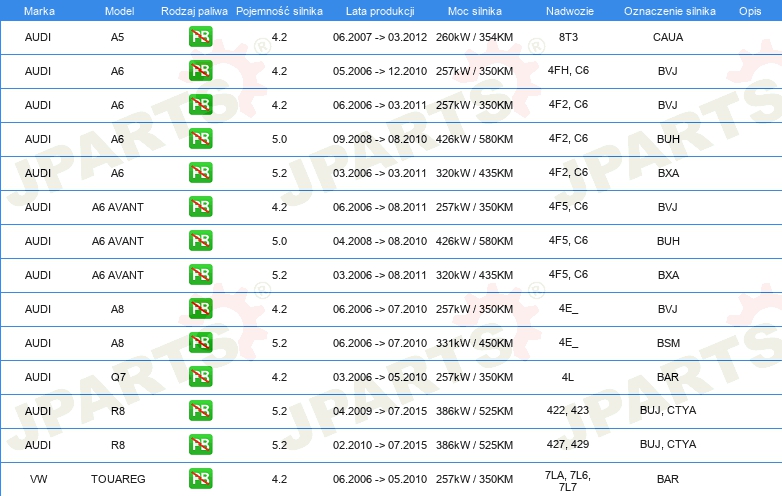The height and width of the screenshot is (496, 782).
Task: Click the Marka column header
Action: coord(38,10)
